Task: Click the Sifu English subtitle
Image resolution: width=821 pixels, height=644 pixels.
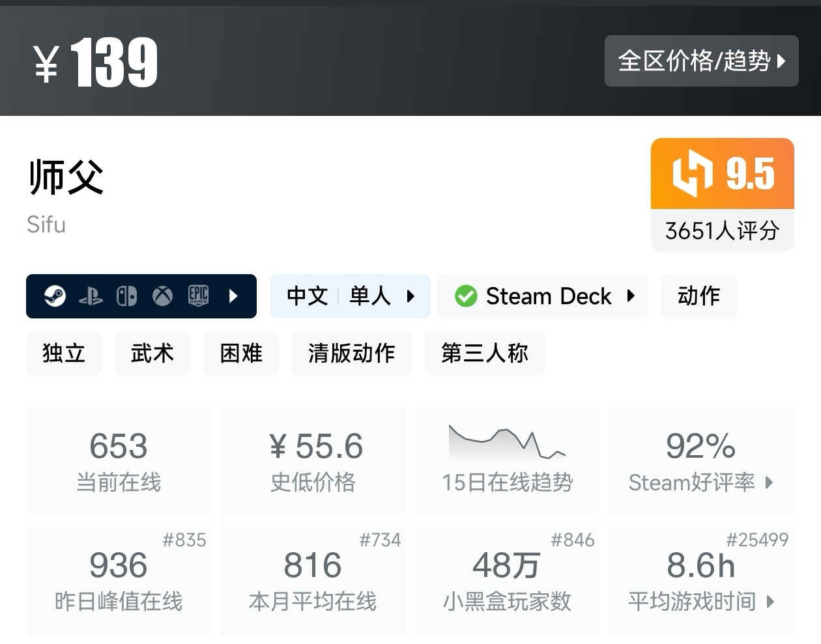Action: click(46, 225)
